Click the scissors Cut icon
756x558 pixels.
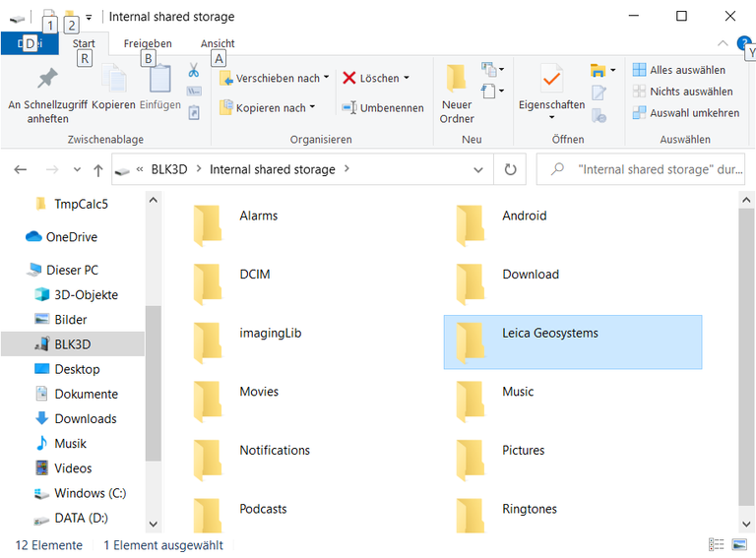(x=194, y=71)
